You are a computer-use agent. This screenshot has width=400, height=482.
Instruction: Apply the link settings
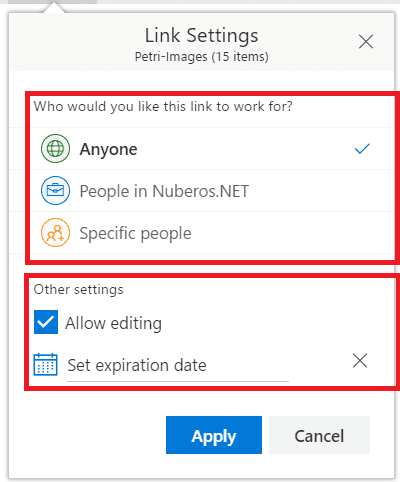(x=214, y=435)
